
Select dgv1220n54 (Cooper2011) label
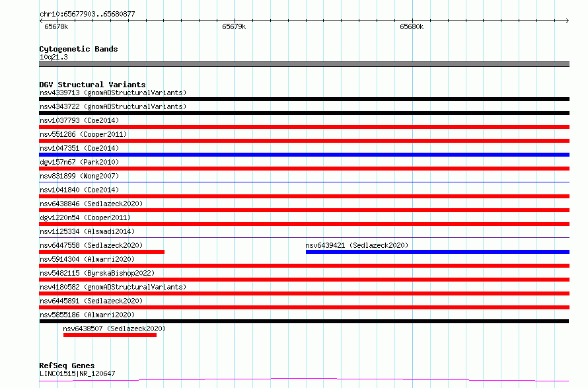pos(85,217)
